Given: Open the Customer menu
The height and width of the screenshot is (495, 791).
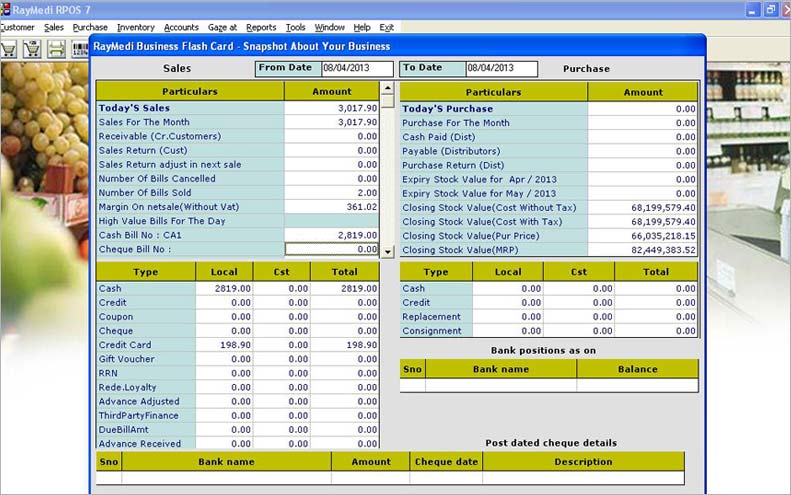Looking at the screenshot, I should pos(17,28).
